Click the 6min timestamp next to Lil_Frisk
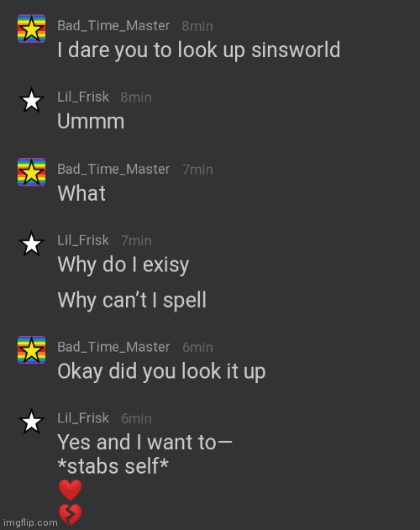Screen dimensions: 420x530 [x=136, y=418]
